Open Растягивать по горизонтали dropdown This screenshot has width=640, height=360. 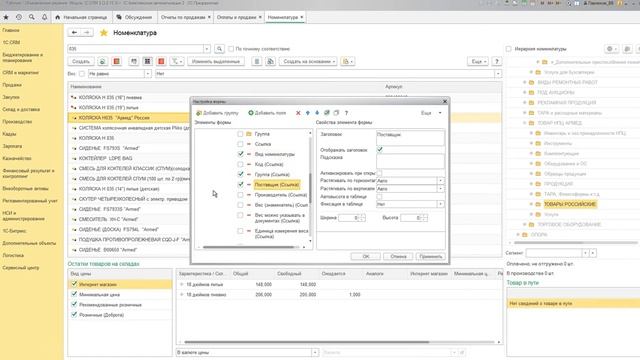coord(440,181)
